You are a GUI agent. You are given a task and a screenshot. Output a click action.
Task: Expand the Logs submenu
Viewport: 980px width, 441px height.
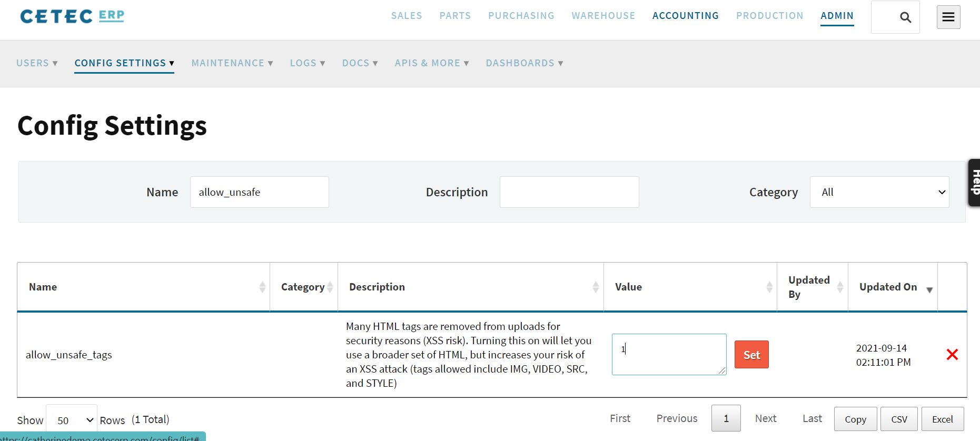(x=308, y=63)
